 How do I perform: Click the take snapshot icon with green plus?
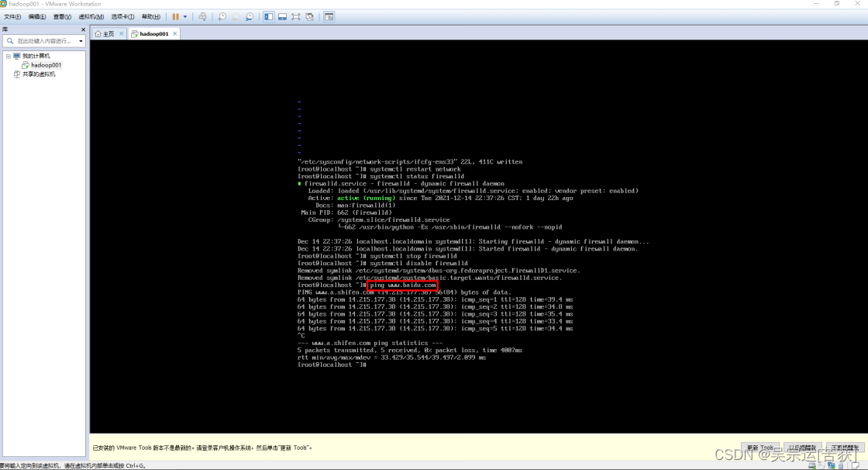tap(222, 16)
